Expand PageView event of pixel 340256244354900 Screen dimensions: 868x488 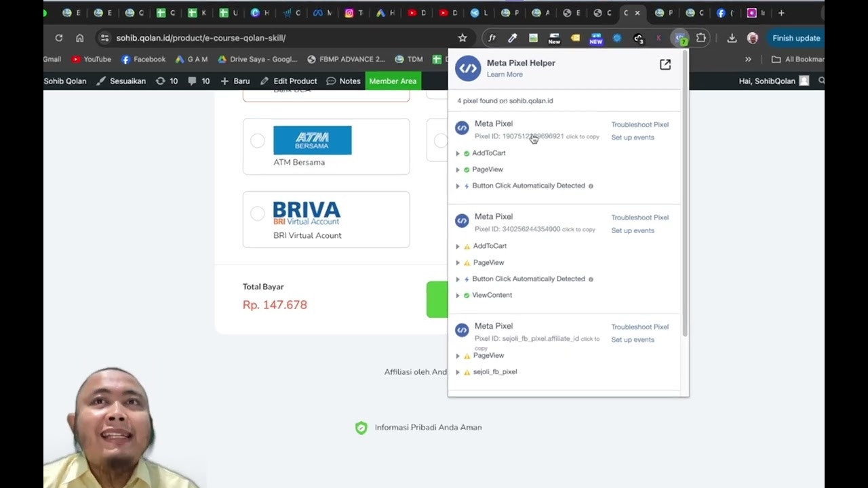click(458, 263)
